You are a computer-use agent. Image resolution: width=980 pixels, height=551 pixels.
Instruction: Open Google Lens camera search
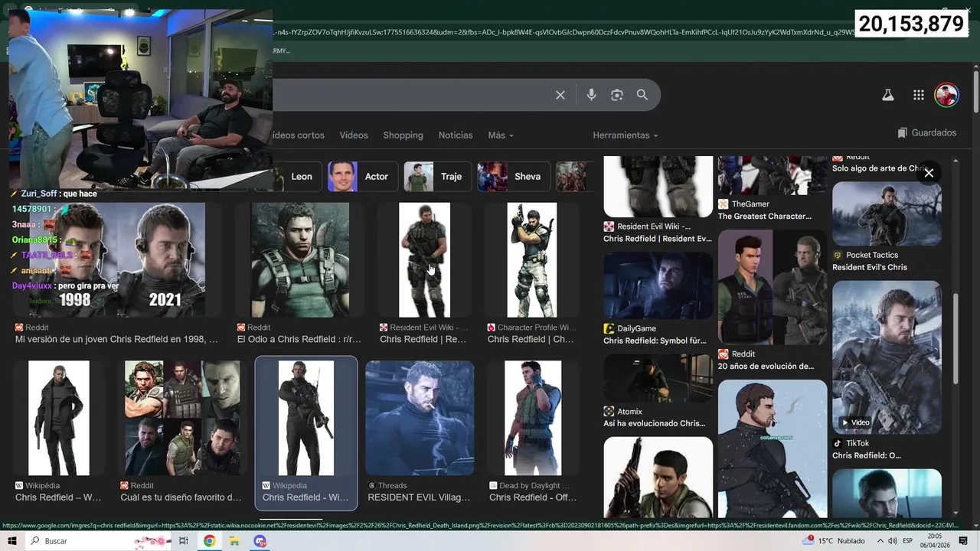point(617,95)
